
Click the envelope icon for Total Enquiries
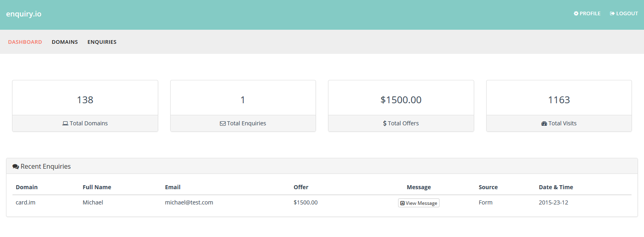[x=223, y=124]
